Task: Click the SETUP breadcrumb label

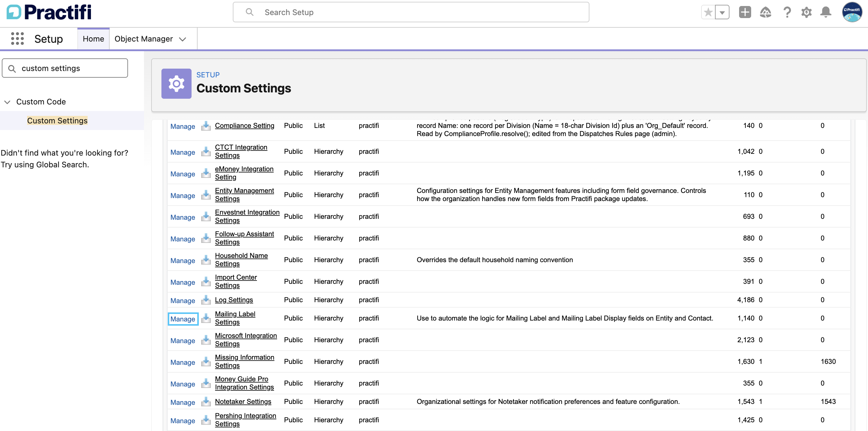Action: point(208,75)
